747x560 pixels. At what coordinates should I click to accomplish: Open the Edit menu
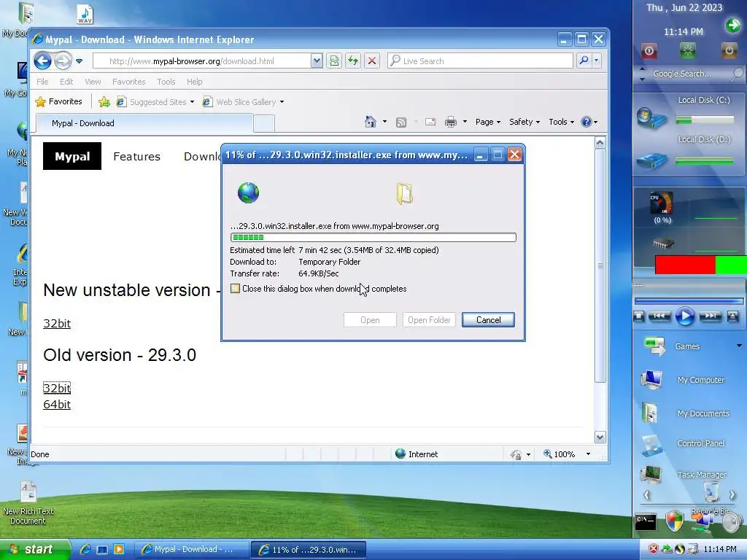click(x=66, y=82)
